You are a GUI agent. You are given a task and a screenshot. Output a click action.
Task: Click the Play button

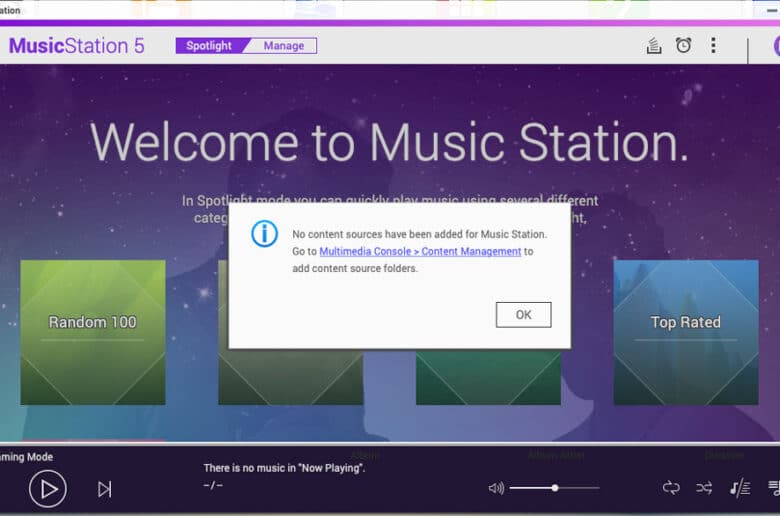(x=48, y=489)
